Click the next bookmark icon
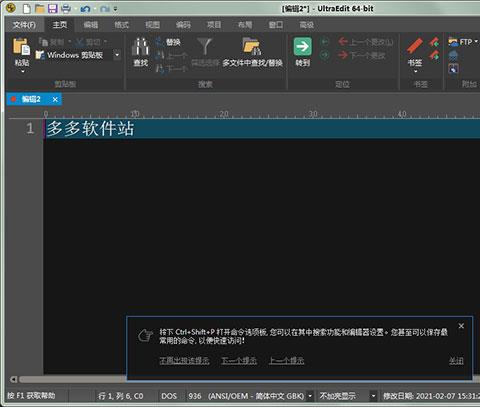480x407 pixels. 434,55
